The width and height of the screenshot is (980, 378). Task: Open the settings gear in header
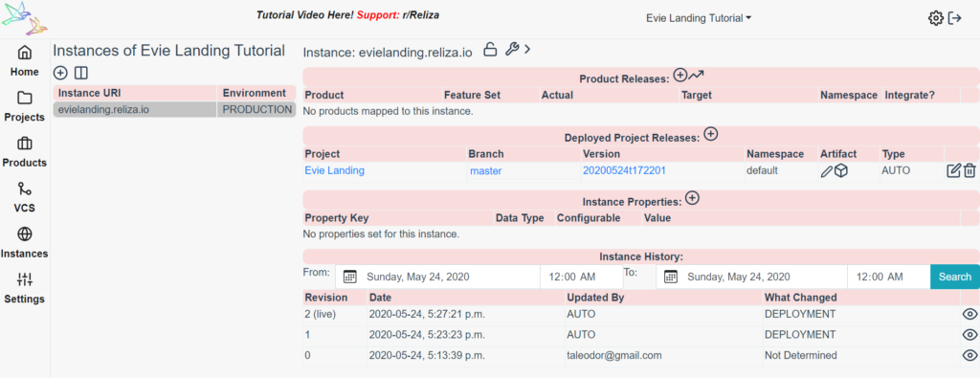935,18
